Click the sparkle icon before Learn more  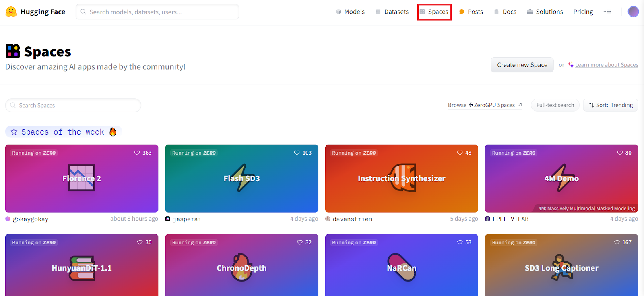[571, 65]
